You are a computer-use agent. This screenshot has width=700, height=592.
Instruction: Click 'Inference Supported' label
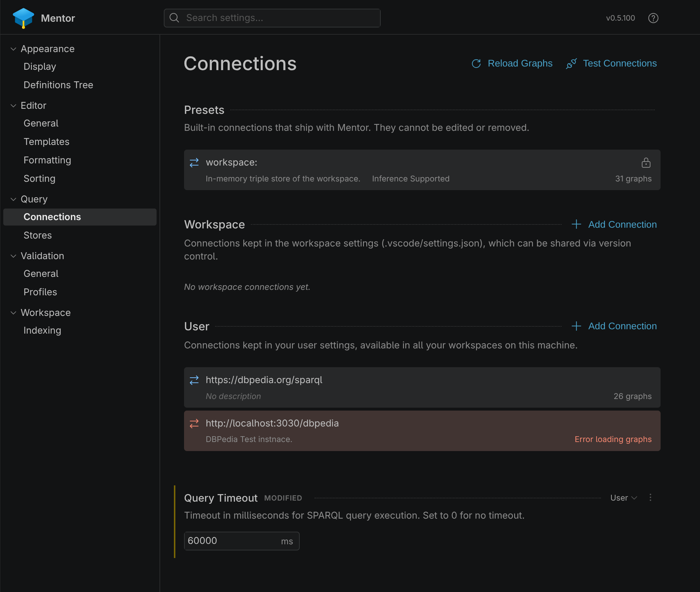pyautogui.click(x=411, y=179)
